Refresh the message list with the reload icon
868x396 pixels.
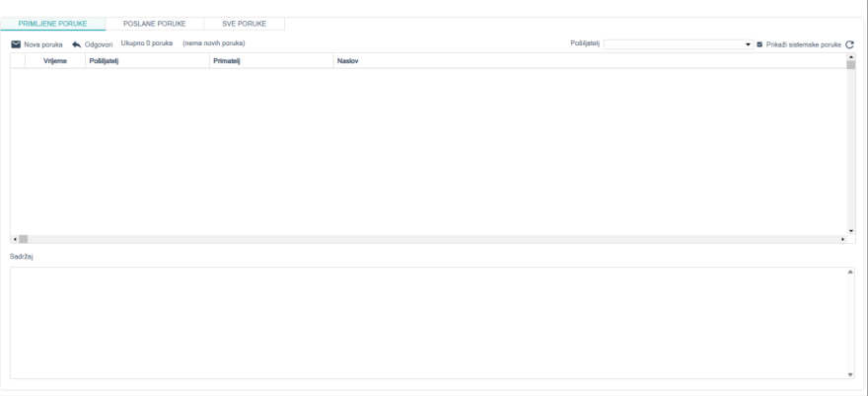(848, 44)
